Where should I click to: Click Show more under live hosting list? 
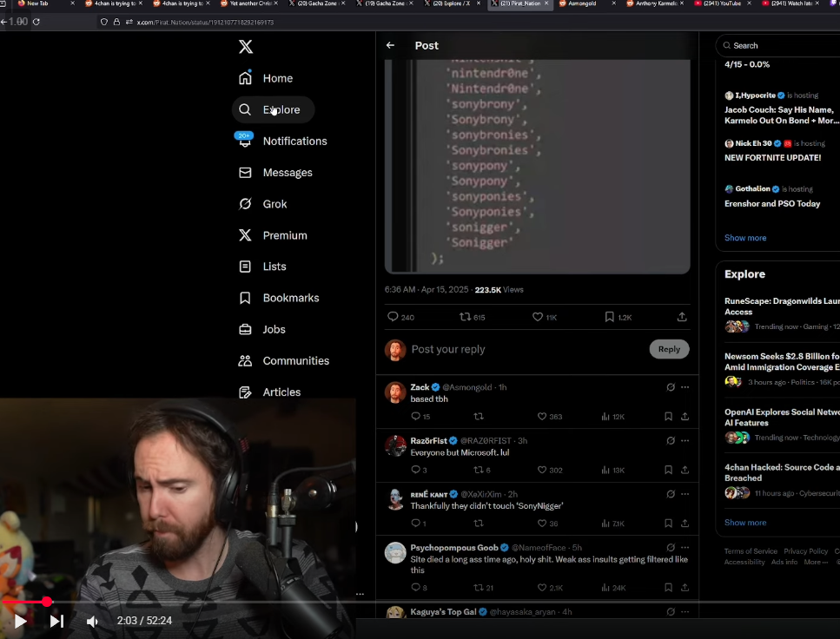click(745, 238)
